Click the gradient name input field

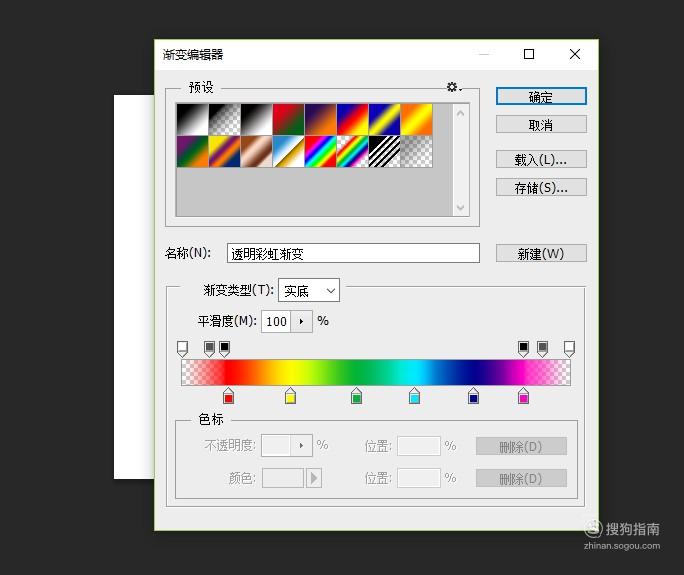tap(353, 253)
